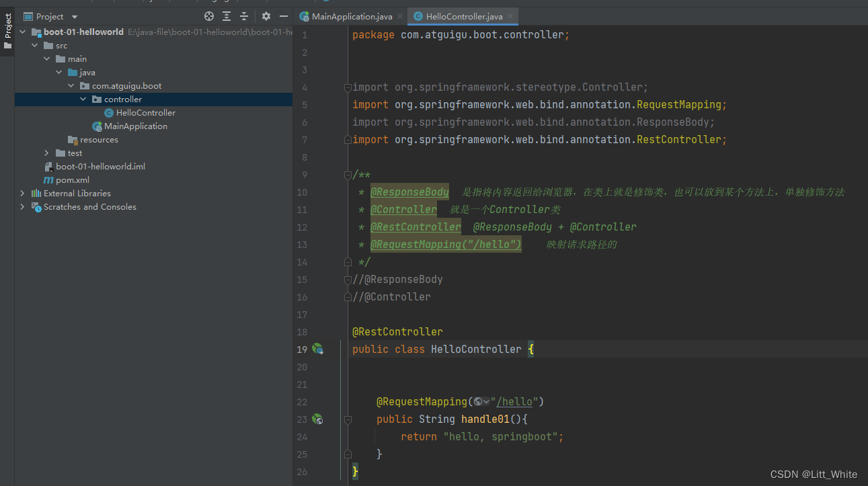Click the @RestController annotation on line 18
Viewport: 868px width, 486px height.
397,331
